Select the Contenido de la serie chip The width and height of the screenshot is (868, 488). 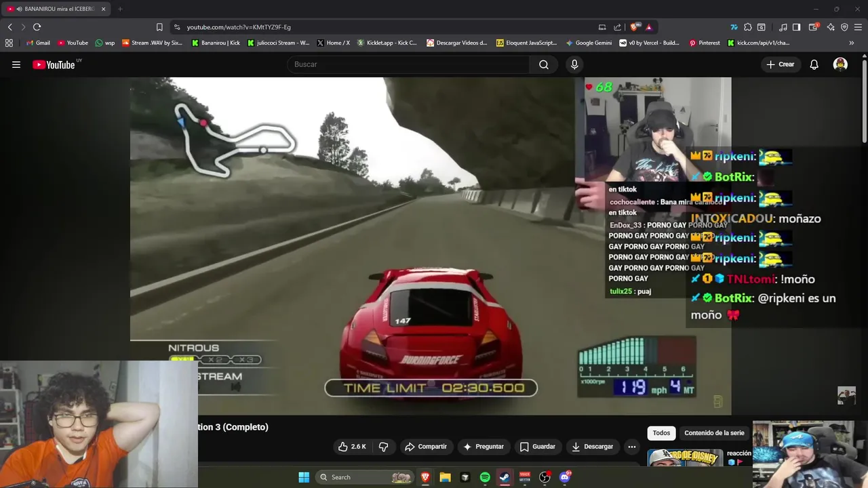coord(714,433)
